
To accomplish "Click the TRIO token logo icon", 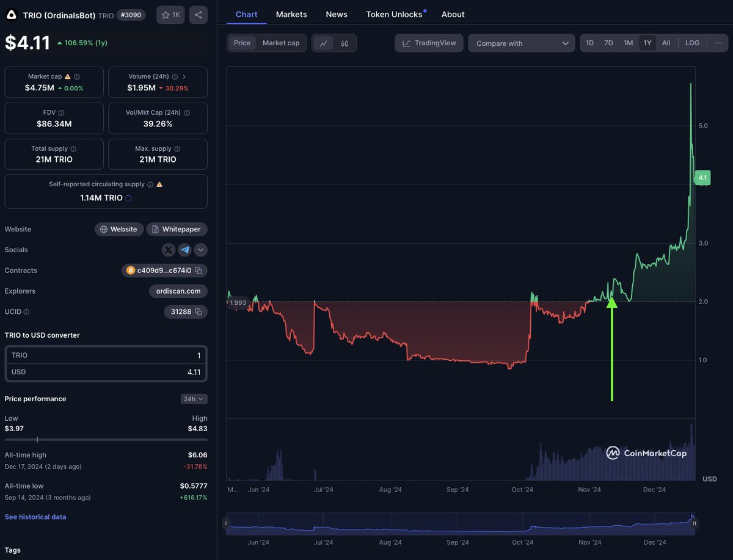I will pyautogui.click(x=12, y=15).
